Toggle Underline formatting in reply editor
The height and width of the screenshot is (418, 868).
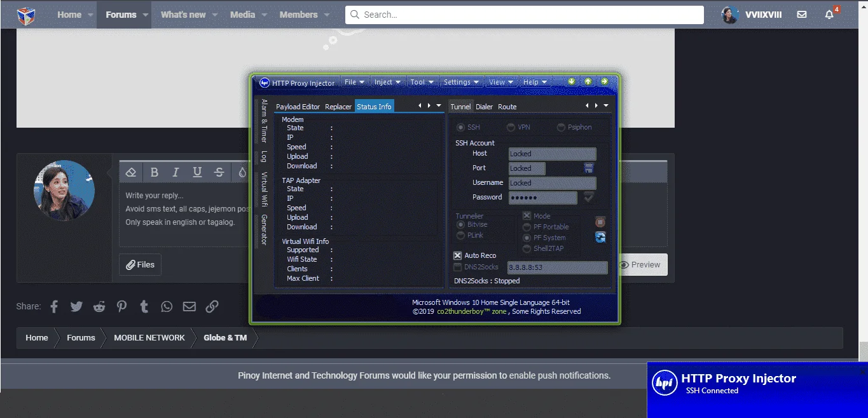pyautogui.click(x=197, y=172)
